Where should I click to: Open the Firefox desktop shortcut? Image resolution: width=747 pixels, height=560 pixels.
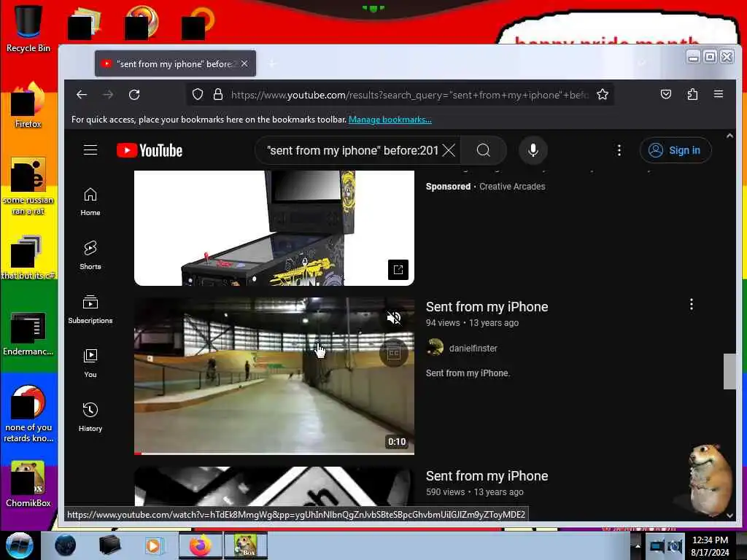click(x=28, y=105)
